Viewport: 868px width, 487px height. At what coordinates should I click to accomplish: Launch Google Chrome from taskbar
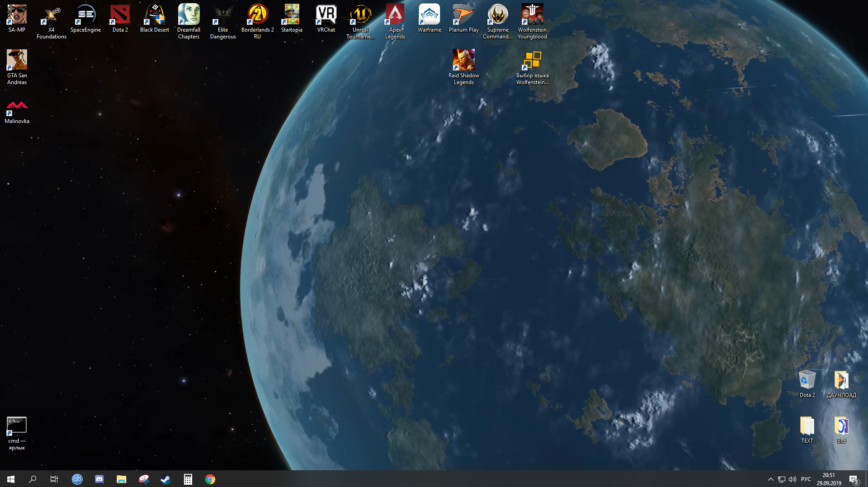210,479
